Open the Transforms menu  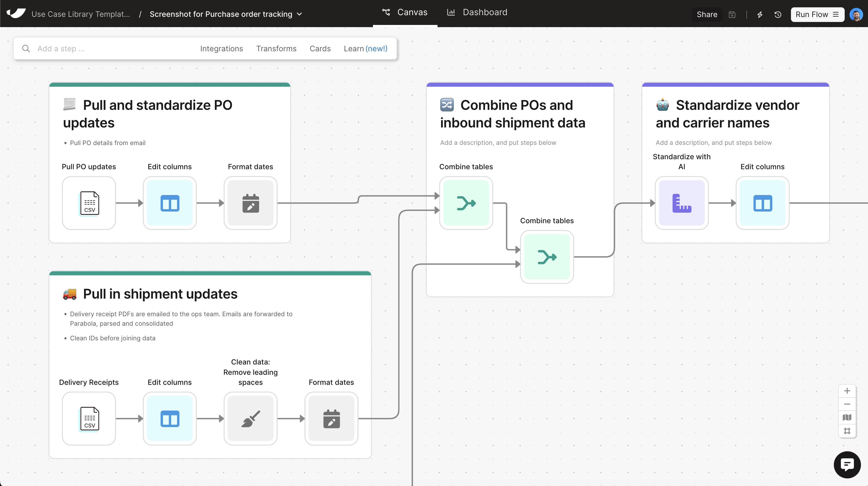click(x=276, y=49)
